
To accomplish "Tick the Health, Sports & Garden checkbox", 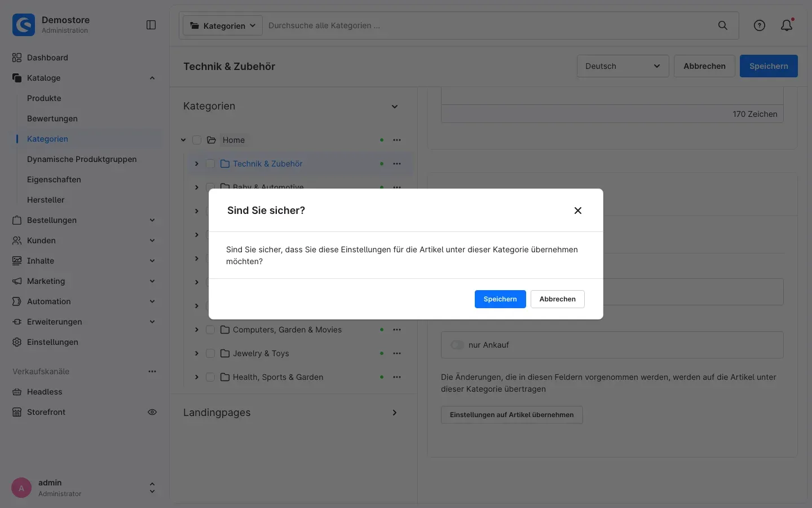I will click(210, 377).
